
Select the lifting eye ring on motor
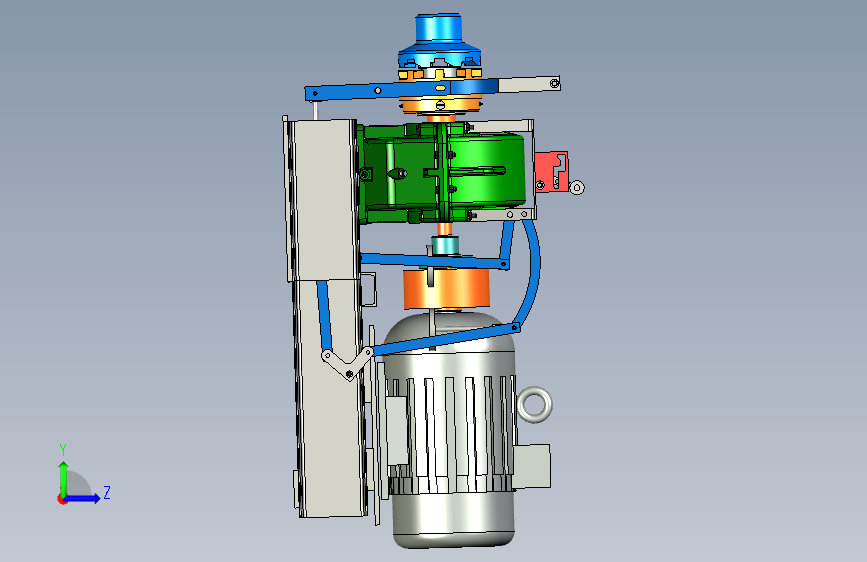click(535, 405)
